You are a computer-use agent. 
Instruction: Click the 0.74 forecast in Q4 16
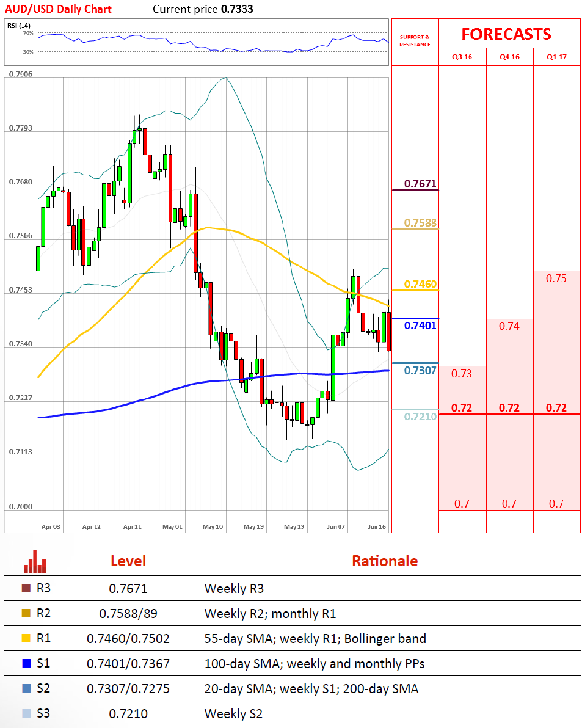pos(509,326)
